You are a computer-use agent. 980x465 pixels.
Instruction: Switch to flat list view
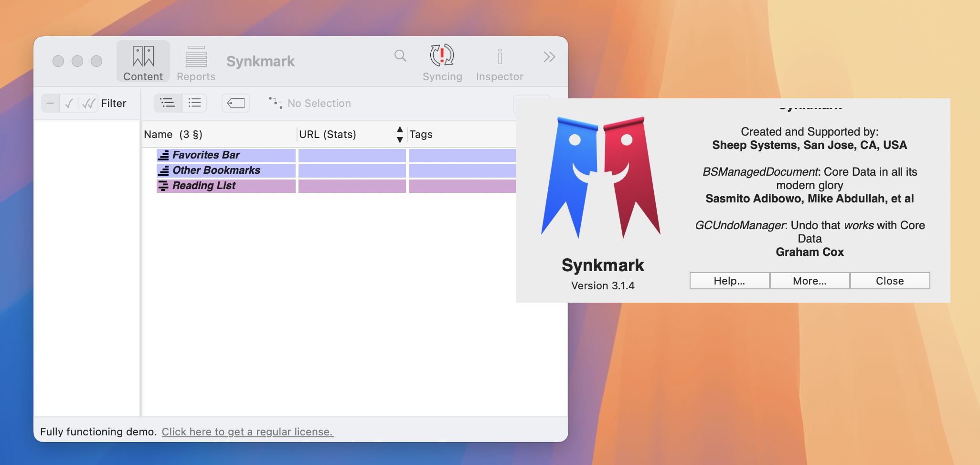194,103
